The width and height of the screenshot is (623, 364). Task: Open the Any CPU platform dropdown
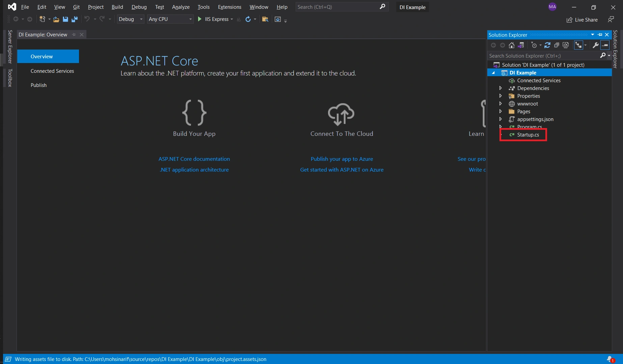(x=170, y=19)
